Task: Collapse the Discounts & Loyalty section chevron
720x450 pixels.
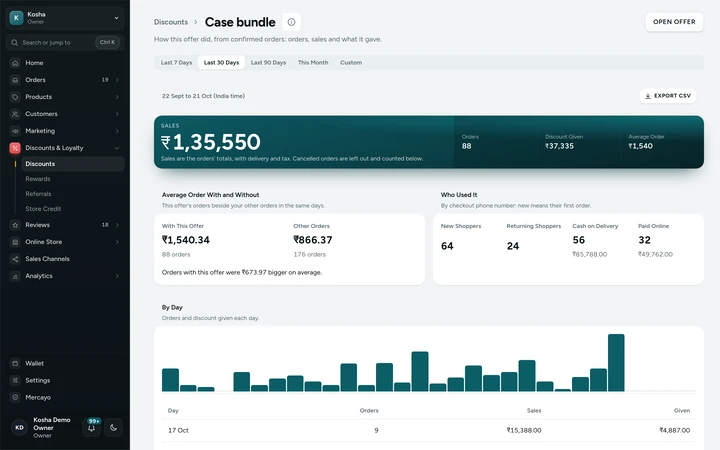Action: 117,148
